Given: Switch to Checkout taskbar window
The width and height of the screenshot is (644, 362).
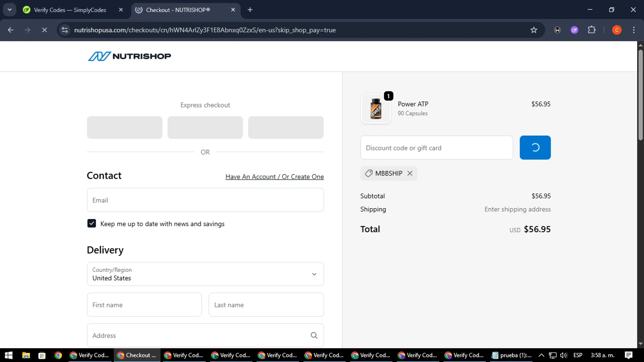Looking at the screenshot, I should [137, 355].
